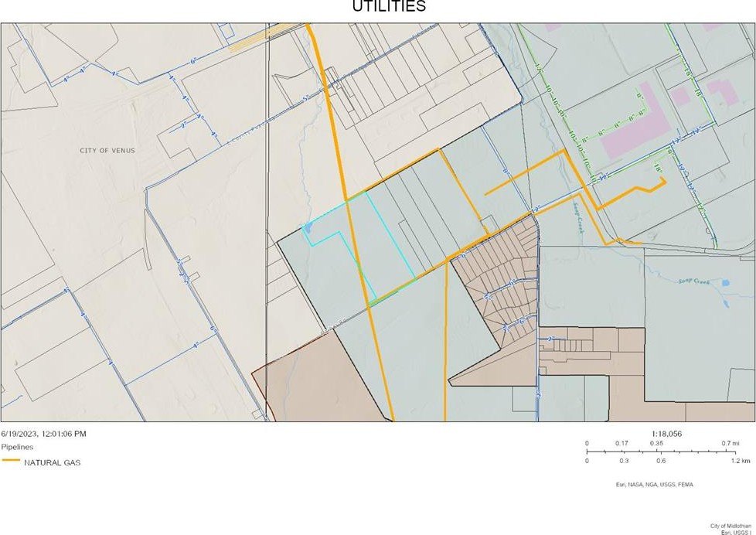Click the 0.35 scale bar midpoint label

pyautogui.click(x=656, y=444)
